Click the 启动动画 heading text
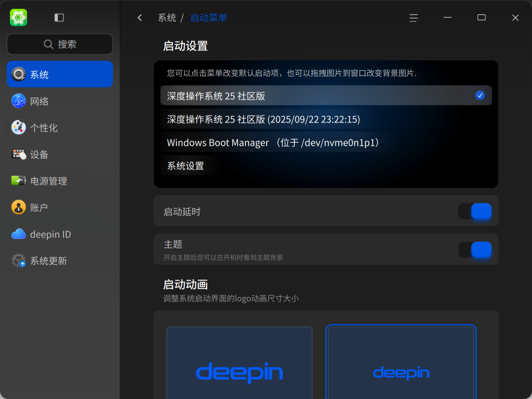The image size is (532, 399). coord(185,284)
